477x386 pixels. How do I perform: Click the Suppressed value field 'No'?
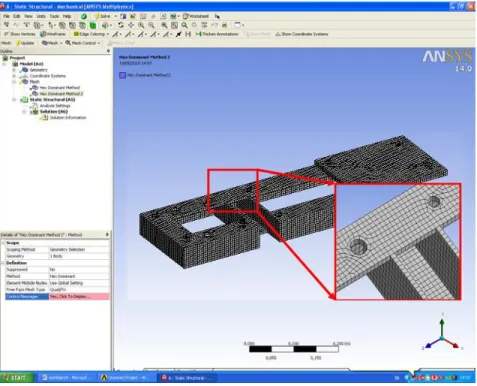tap(79, 269)
